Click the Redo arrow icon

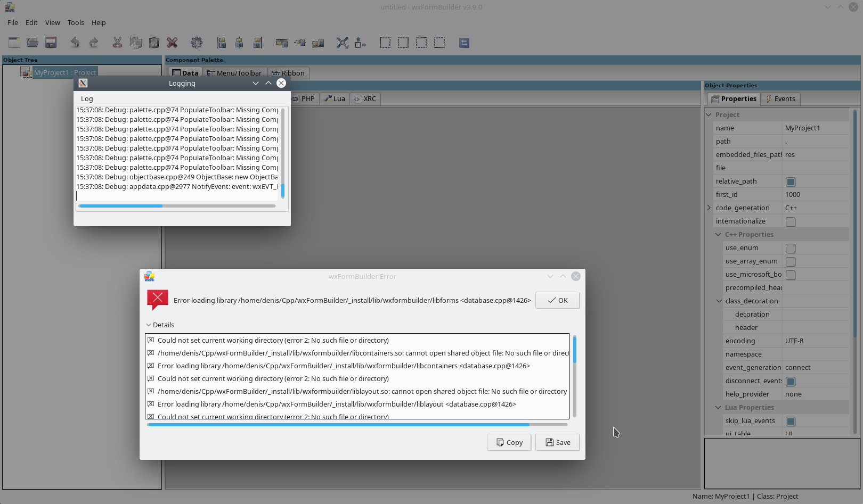[94, 43]
